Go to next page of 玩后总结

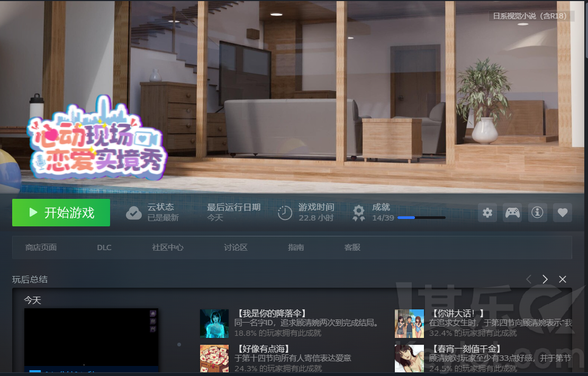click(545, 279)
